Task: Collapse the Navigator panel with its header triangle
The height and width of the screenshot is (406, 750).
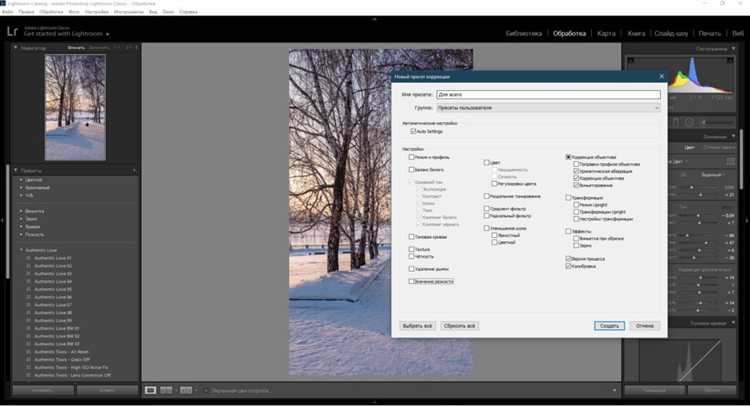Action: [16, 48]
